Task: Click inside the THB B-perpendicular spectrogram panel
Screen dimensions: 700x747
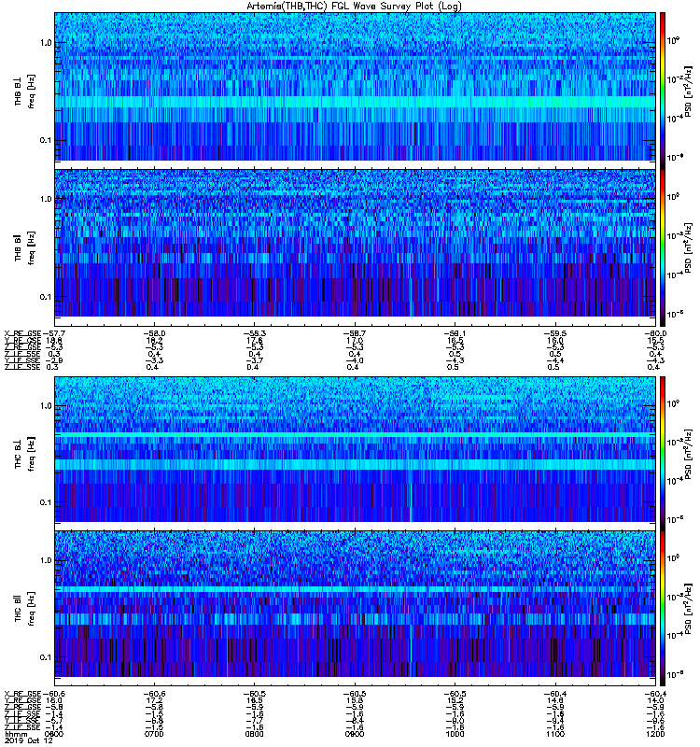Action: tap(355, 87)
